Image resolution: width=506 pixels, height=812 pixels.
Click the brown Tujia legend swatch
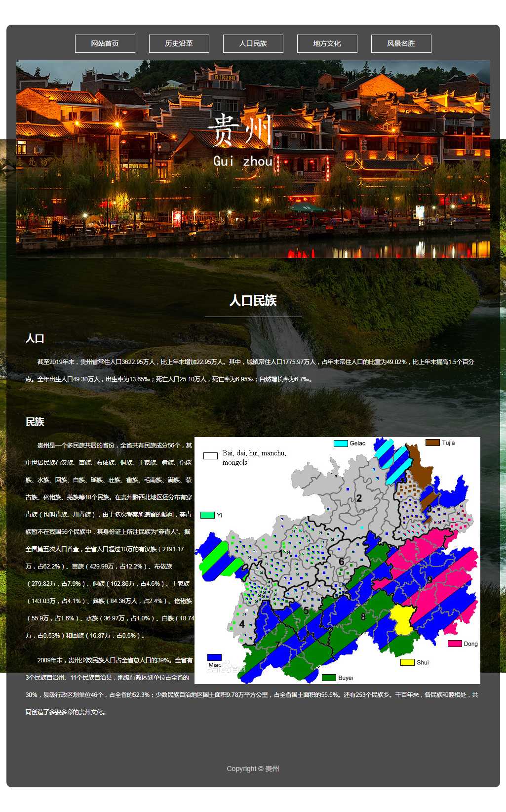pyautogui.click(x=432, y=443)
